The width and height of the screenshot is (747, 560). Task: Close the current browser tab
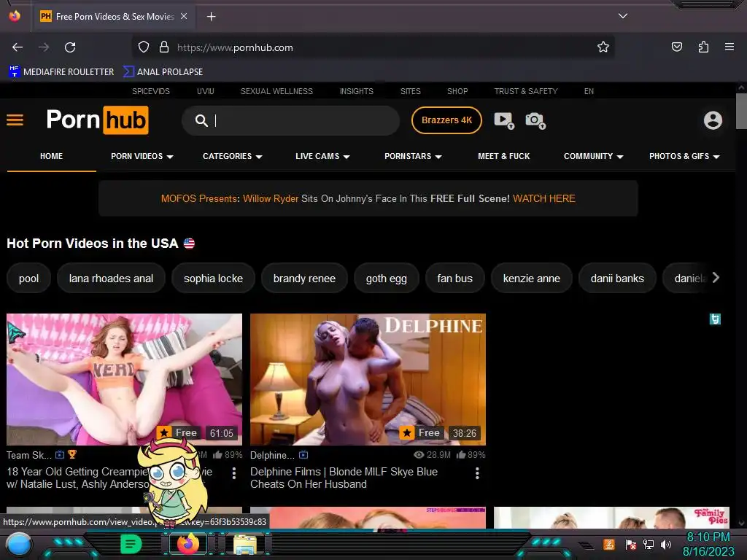[184, 16]
